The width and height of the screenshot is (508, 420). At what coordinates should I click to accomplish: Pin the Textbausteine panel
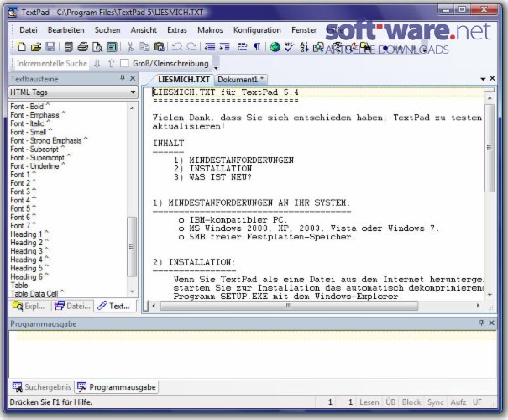click(x=123, y=78)
